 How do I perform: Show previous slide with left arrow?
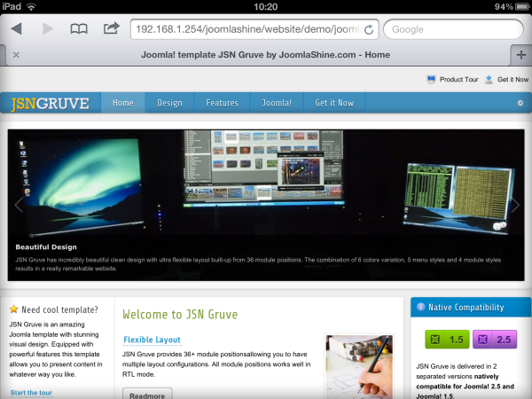tap(19, 205)
